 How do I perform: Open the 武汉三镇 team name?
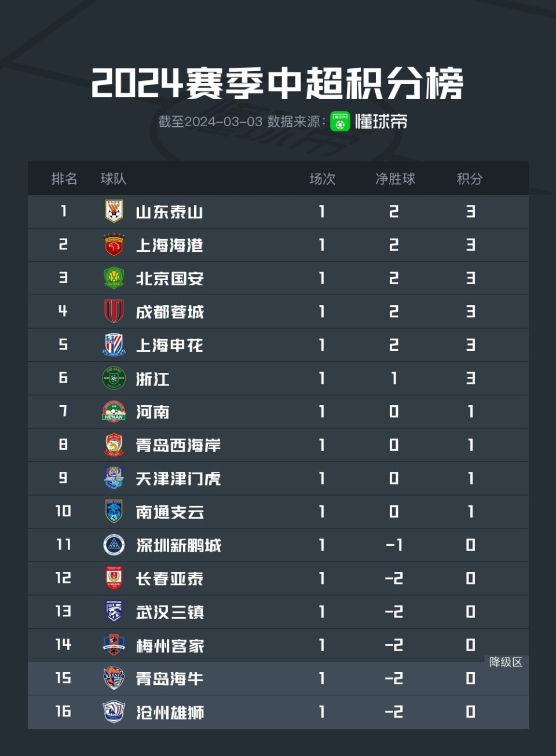click(170, 612)
